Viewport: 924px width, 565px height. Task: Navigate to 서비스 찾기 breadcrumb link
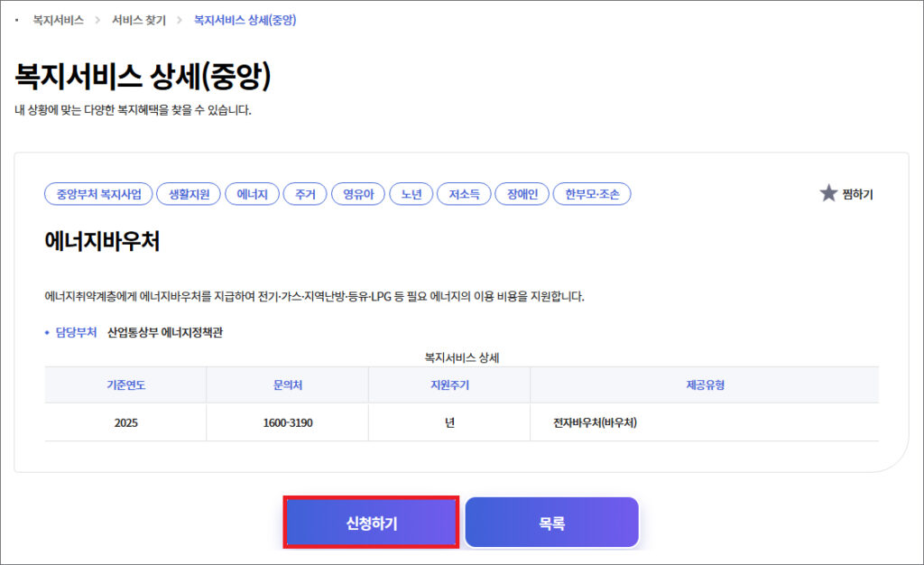(x=139, y=20)
